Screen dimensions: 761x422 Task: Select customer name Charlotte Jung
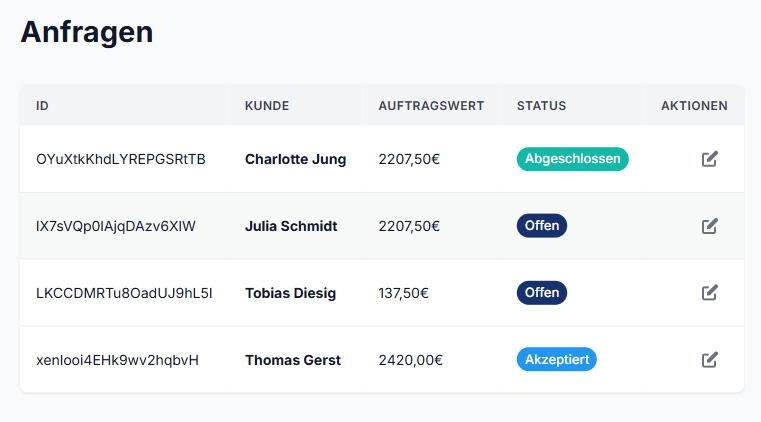point(295,159)
